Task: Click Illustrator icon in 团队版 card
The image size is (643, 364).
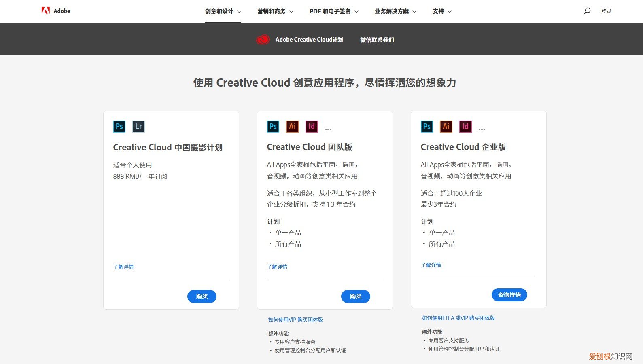Action: pos(292,127)
